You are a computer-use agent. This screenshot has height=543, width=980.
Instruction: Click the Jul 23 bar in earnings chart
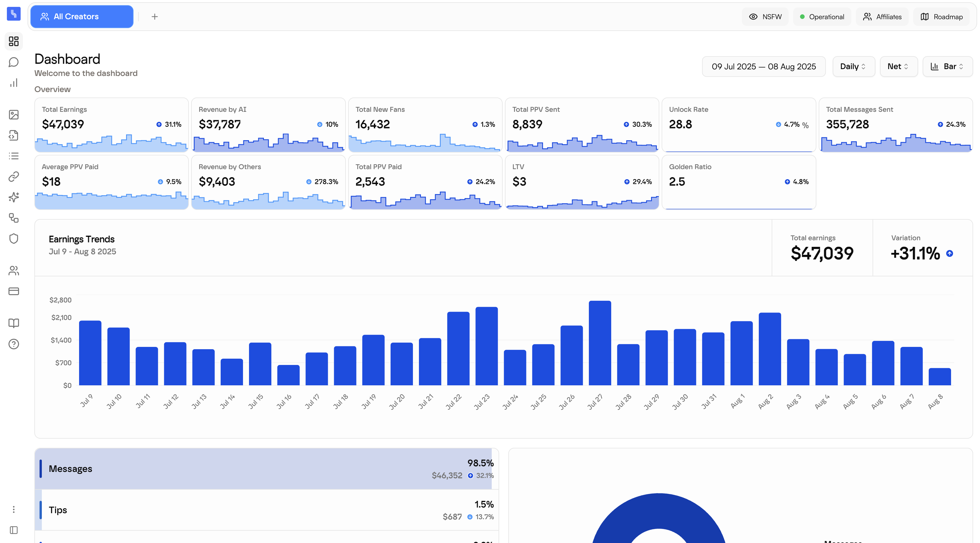[x=487, y=346]
